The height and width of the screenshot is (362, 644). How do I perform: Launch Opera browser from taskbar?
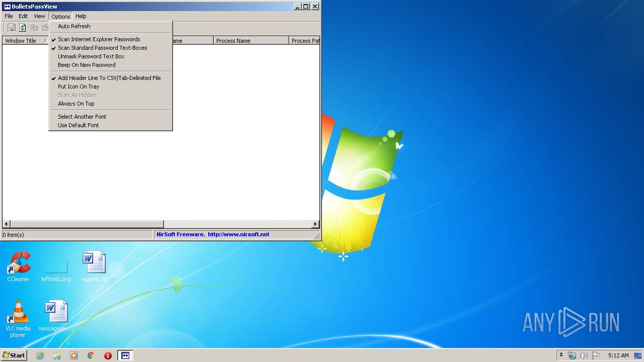pos(108,355)
